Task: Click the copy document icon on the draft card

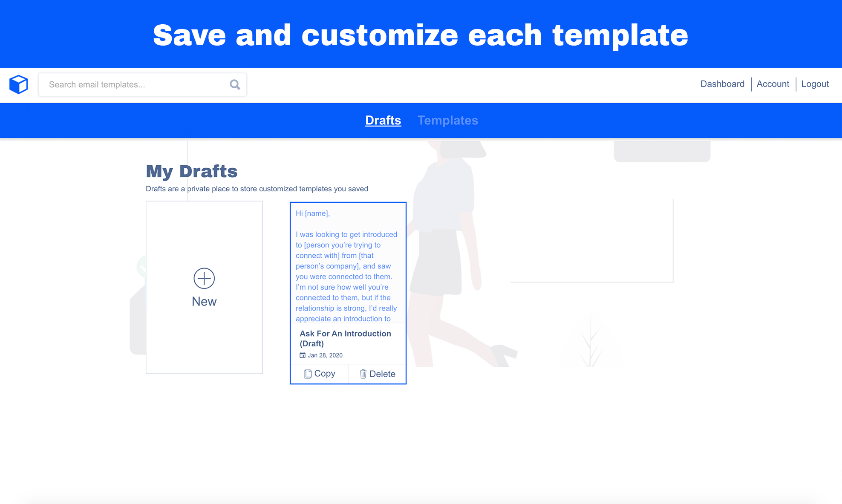Action: coord(308,374)
